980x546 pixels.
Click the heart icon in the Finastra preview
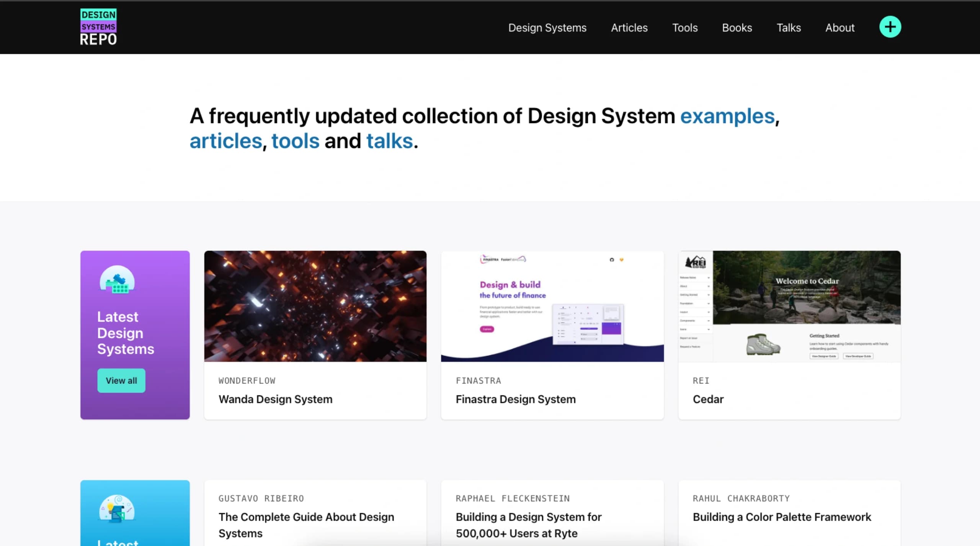[622, 260]
